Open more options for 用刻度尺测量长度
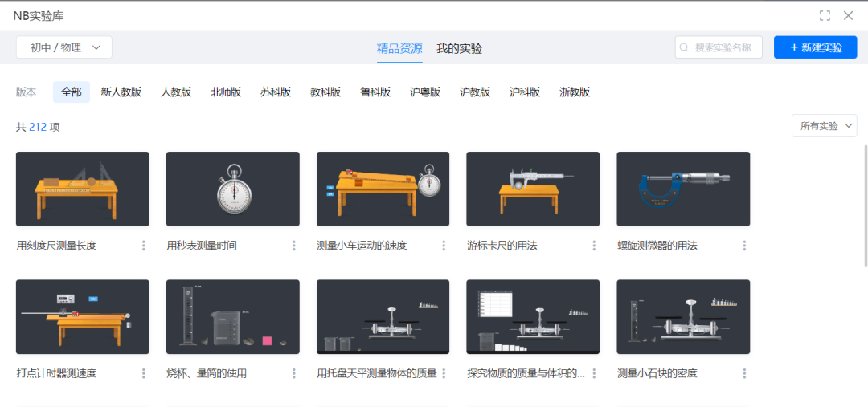The height and width of the screenshot is (407, 868). coord(144,246)
